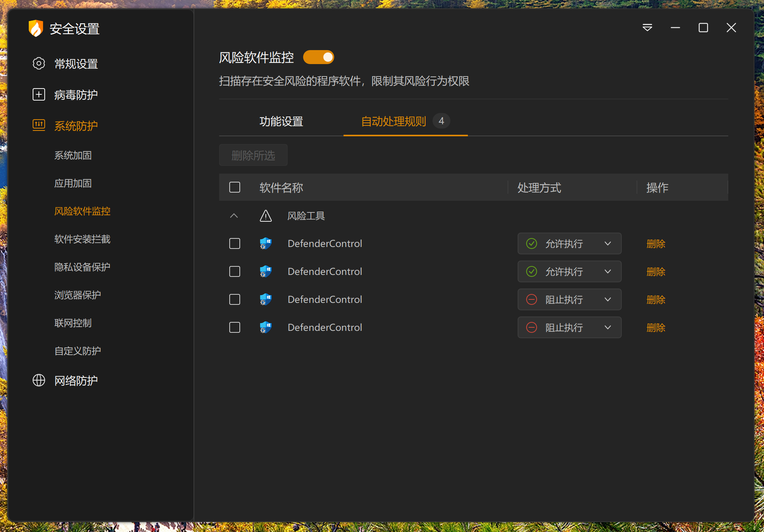Click the second DefenderControl app icon
The image size is (764, 532).
(x=265, y=271)
